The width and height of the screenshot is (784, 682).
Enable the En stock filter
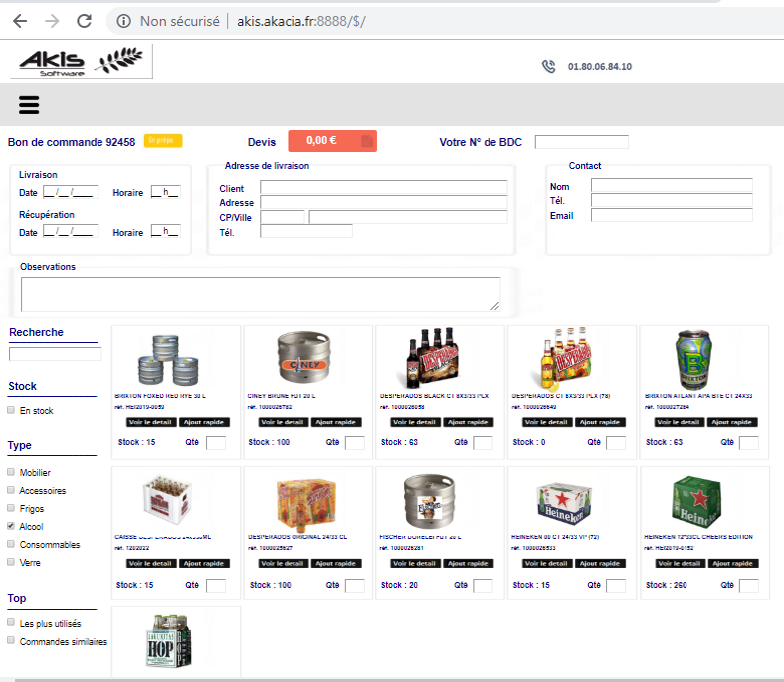click(11, 410)
